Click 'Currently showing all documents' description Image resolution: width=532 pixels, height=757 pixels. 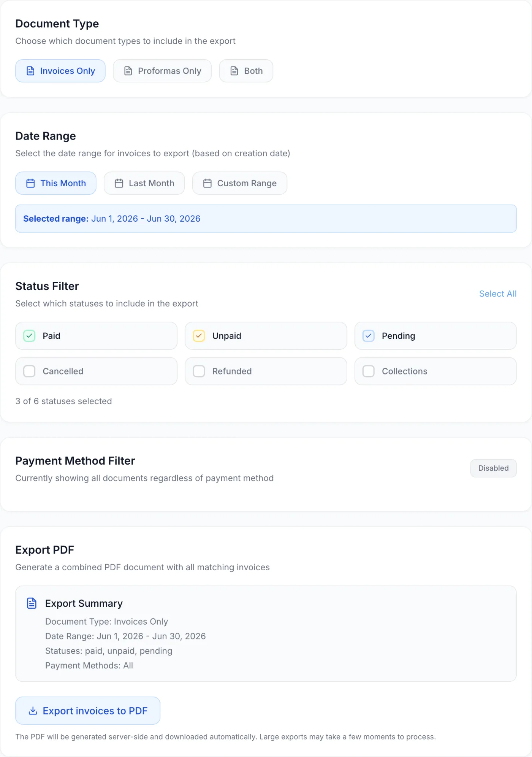click(144, 478)
